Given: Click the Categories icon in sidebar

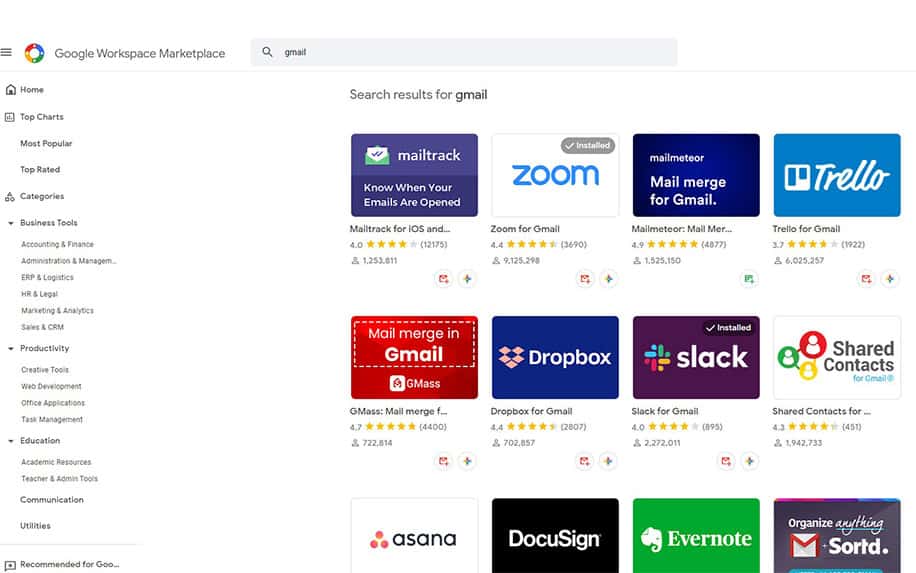Looking at the screenshot, I should (10, 196).
